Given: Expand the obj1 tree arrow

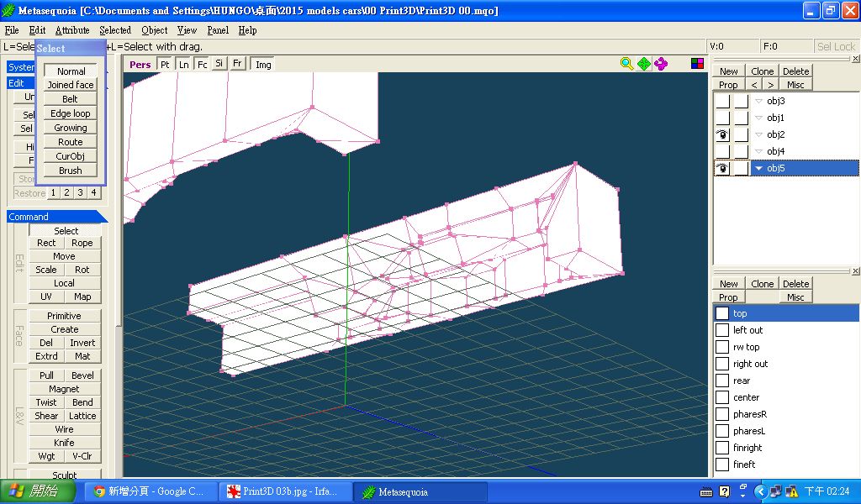Looking at the screenshot, I should click(759, 118).
